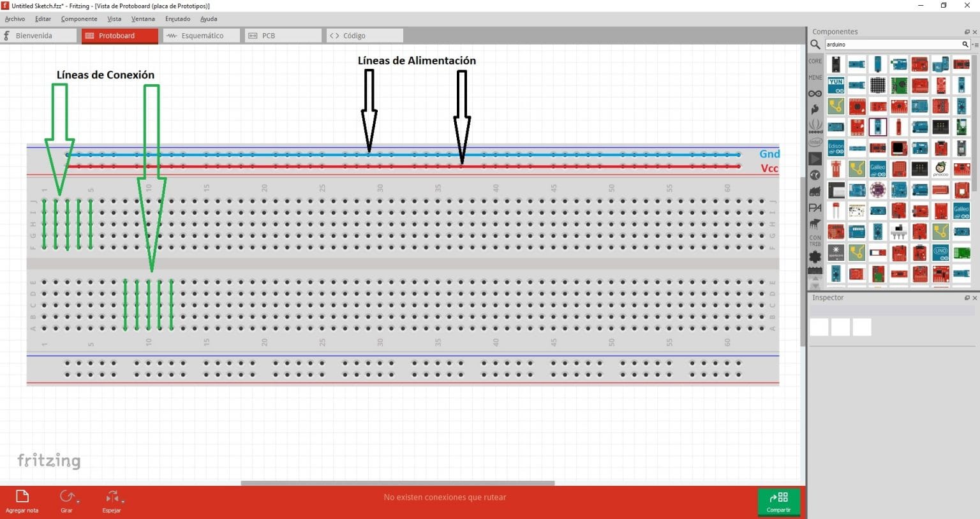Screen dimensions: 980x519
Task: Select the pinoccio part thumbnail
Action: coord(940,169)
